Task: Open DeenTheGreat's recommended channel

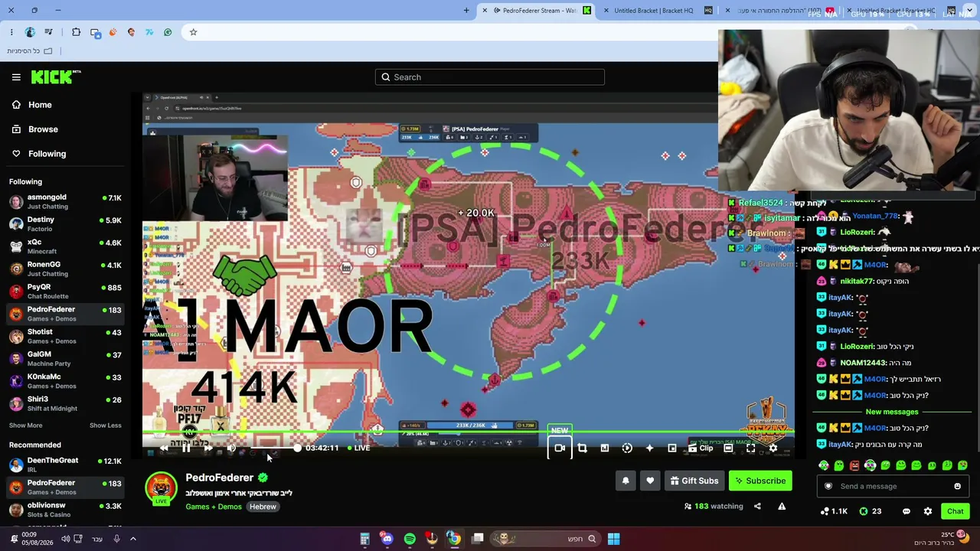Action: (65, 465)
